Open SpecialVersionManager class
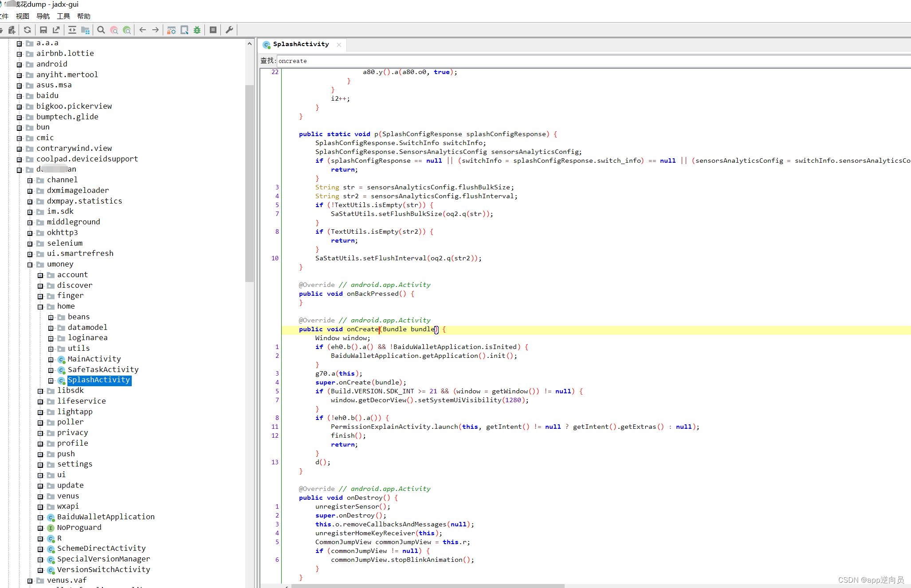Image resolution: width=911 pixels, height=588 pixels. [x=103, y=559]
